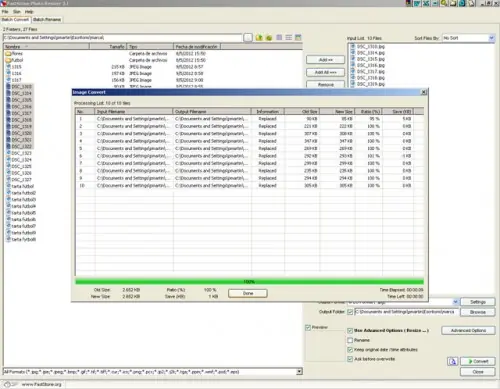
Task: Sort by Fecha de modificación column header
Action: [197, 47]
